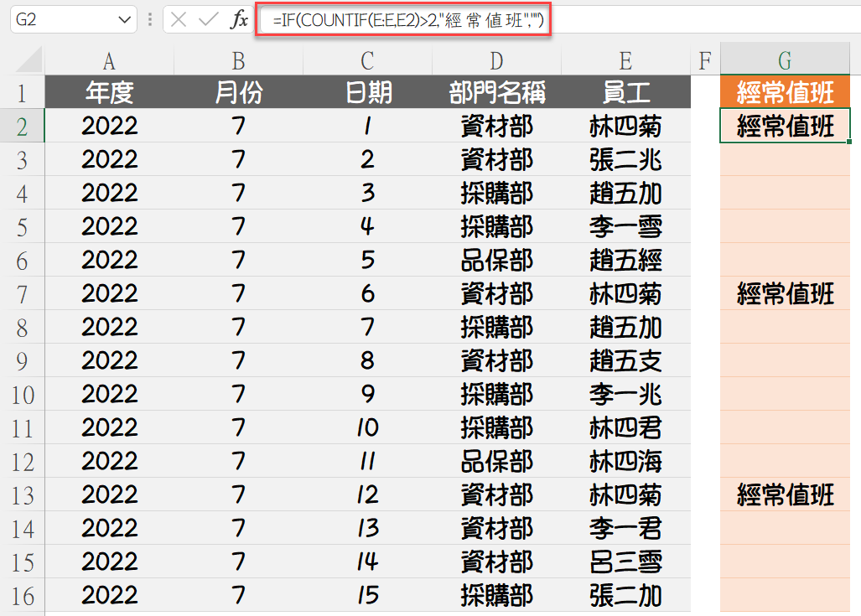Click the 部門名稱 header cell

point(496,91)
